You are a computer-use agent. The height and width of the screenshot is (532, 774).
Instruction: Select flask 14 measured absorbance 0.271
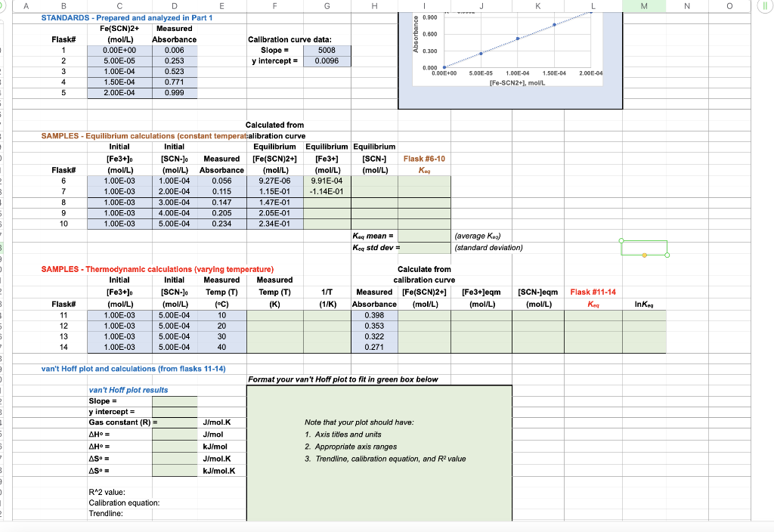point(374,348)
